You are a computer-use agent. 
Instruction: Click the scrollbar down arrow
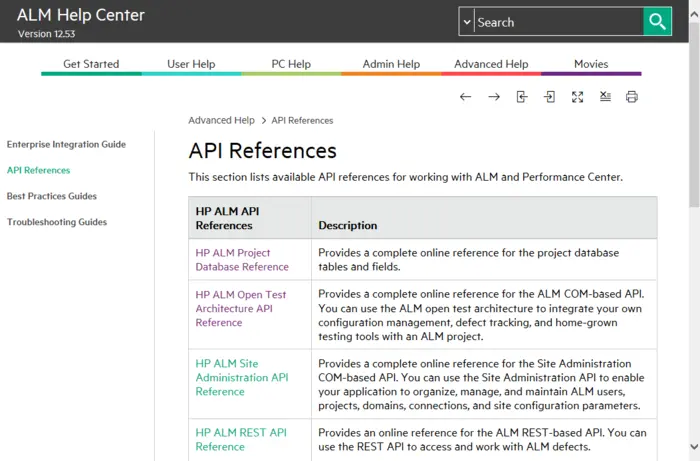coord(694,446)
